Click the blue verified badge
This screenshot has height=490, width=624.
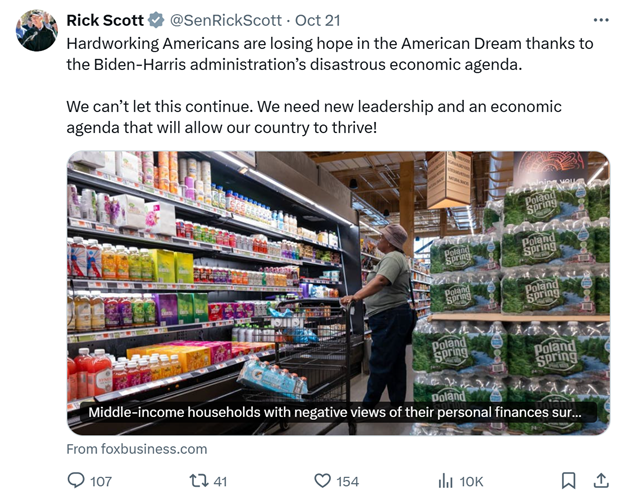point(156,20)
